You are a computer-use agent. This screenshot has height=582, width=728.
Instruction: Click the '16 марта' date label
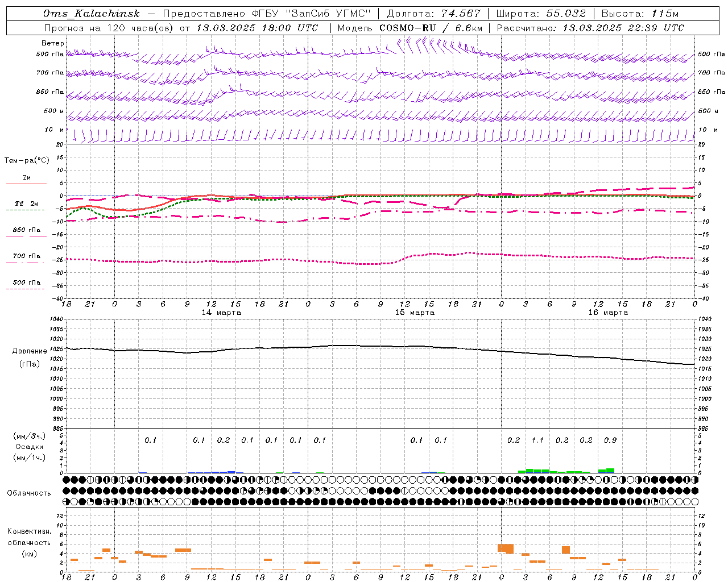click(x=609, y=313)
